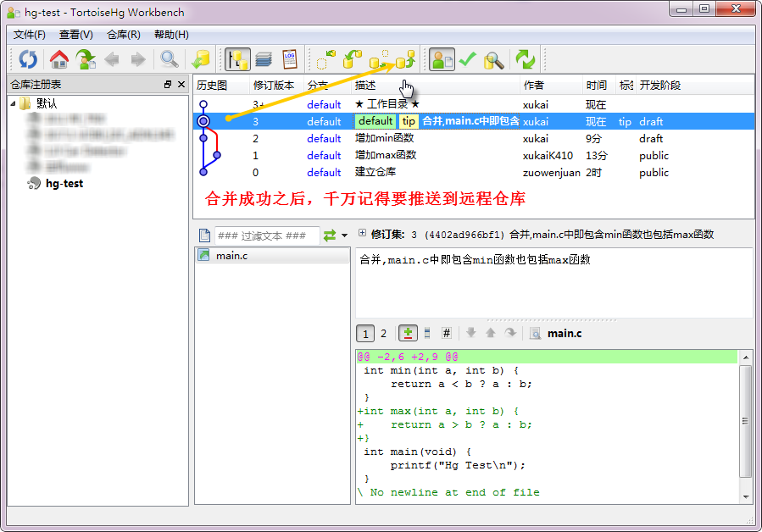The width and height of the screenshot is (762, 532).
Task: Toggle revision details task icon
Action: [442, 59]
